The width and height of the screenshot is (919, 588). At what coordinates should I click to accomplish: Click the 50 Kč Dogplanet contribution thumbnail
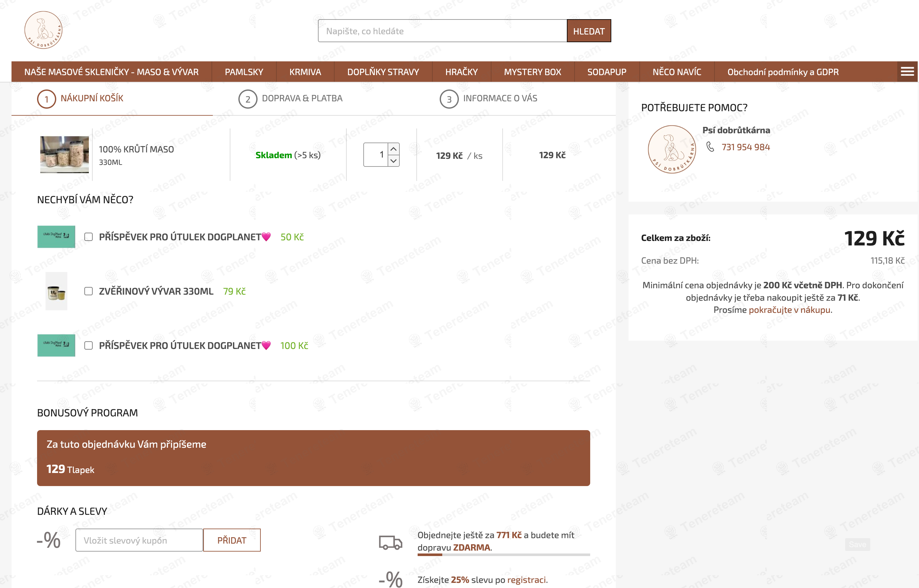click(x=56, y=237)
